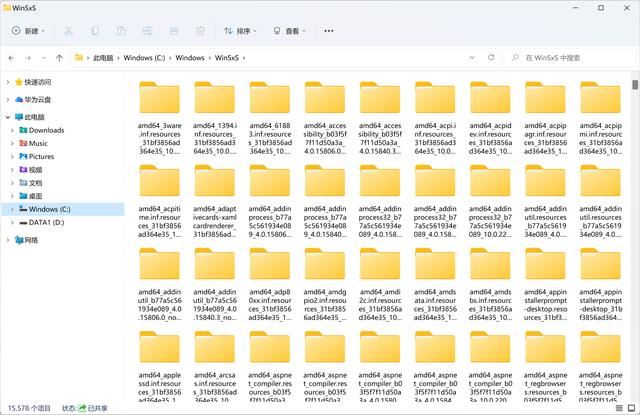Open the 新建 (New) menu
The width and height of the screenshot is (640, 415).
[28, 31]
